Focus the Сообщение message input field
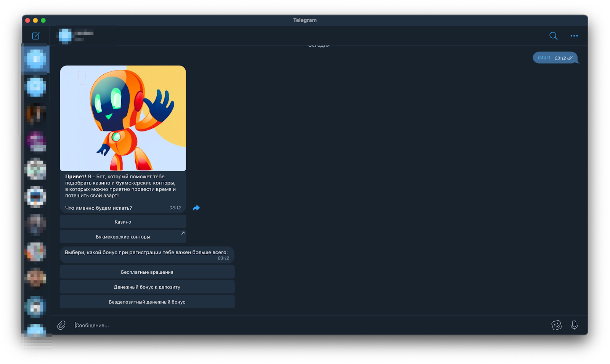Viewport: 610px width, 364px height. (309, 325)
